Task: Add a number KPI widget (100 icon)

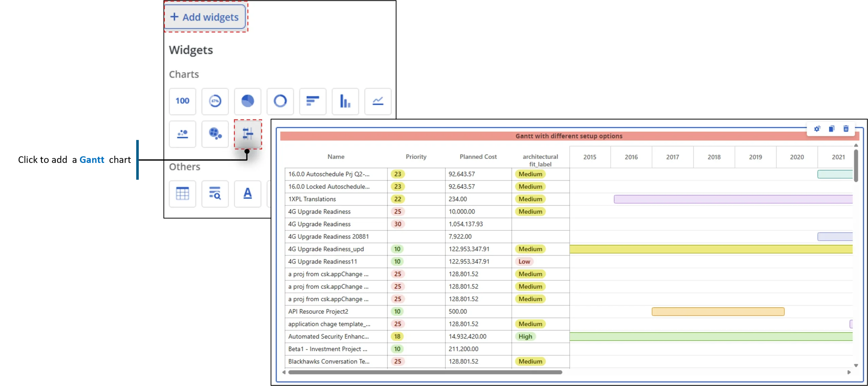Action: point(182,101)
